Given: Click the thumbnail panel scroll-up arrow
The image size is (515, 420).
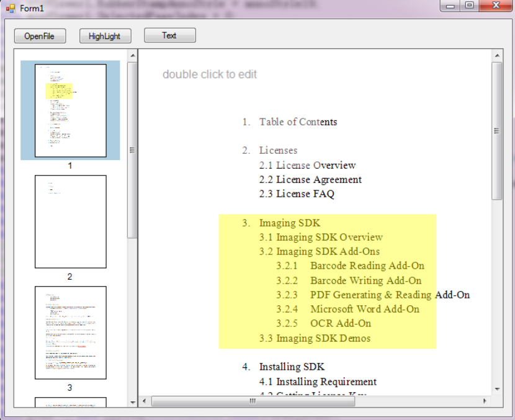Looking at the screenshot, I should (x=133, y=55).
